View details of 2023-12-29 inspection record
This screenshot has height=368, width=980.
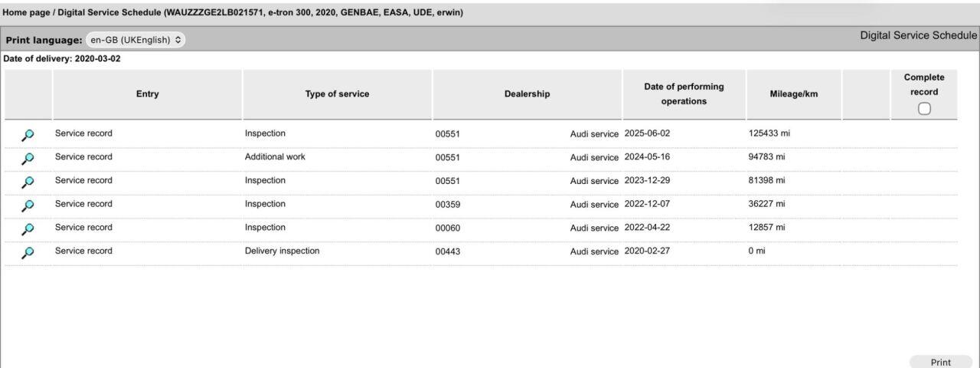[x=28, y=182]
